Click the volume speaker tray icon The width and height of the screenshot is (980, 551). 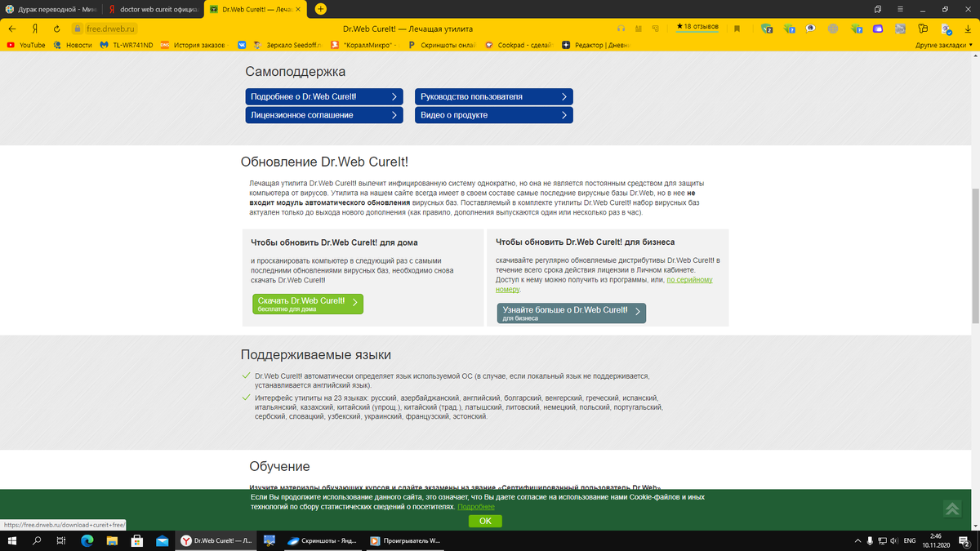click(893, 540)
